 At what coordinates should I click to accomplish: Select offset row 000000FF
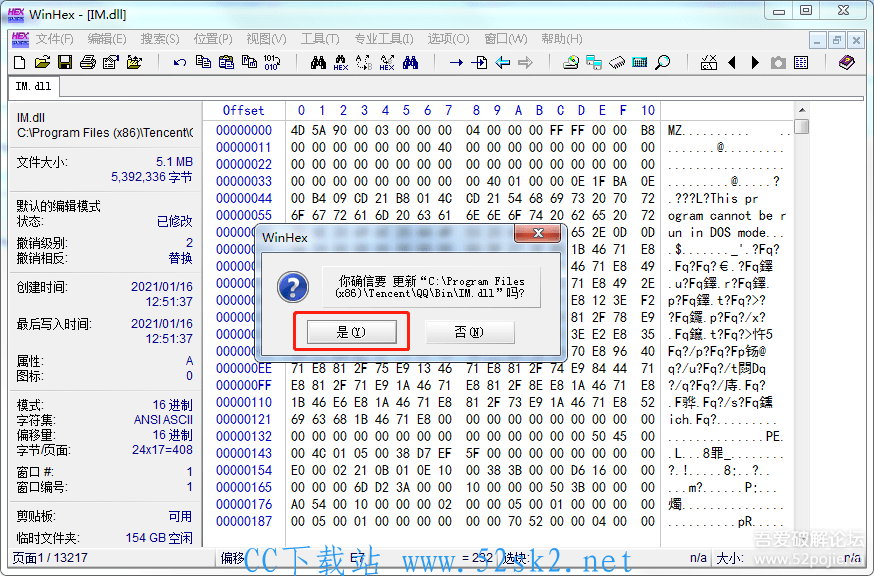tap(244, 385)
